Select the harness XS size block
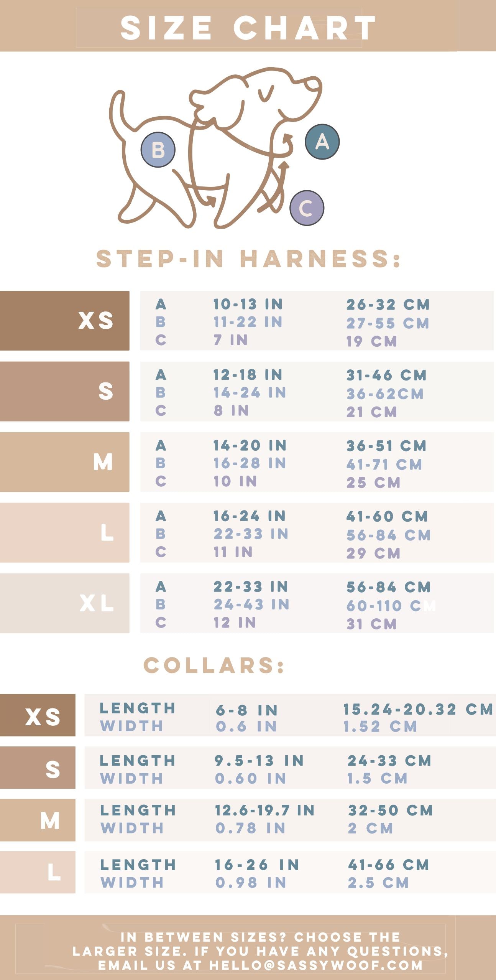This screenshot has height=980, width=496. pyautogui.click(x=64, y=321)
